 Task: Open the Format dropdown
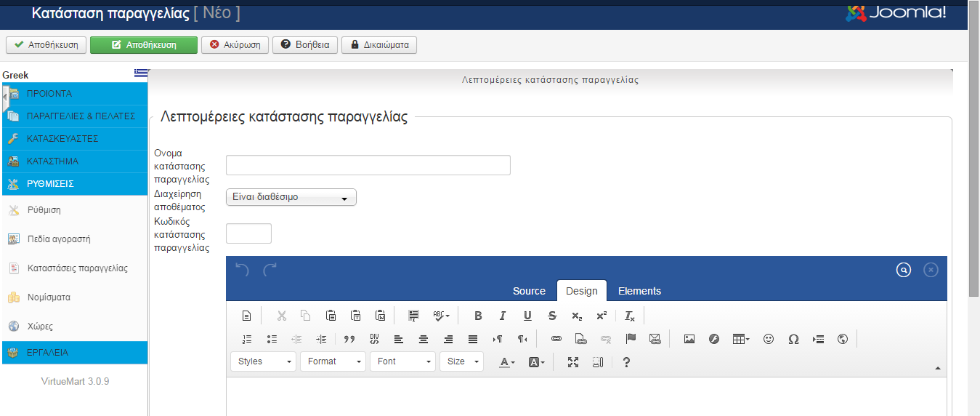[x=333, y=361]
